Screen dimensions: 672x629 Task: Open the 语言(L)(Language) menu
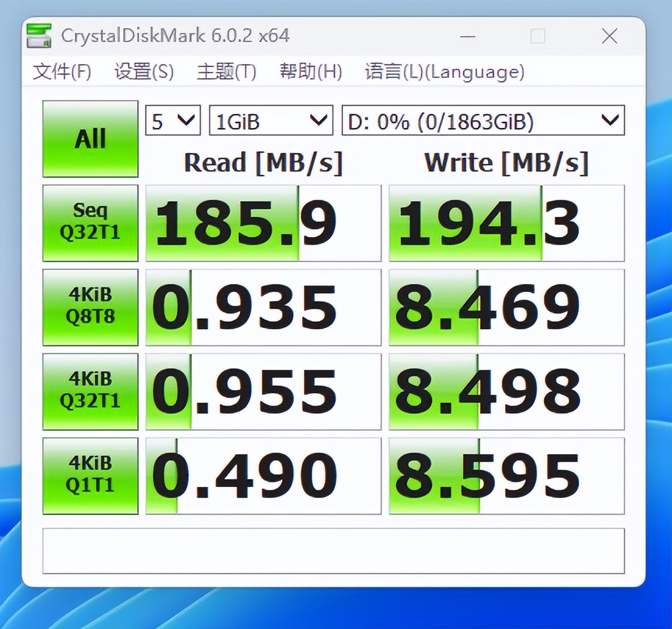[443, 72]
